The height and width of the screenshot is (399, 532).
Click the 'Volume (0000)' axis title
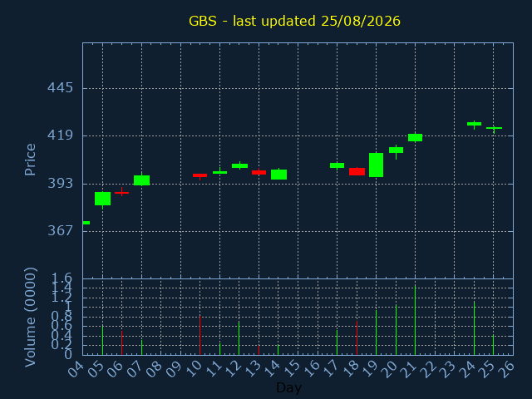pyautogui.click(x=30, y=318)
